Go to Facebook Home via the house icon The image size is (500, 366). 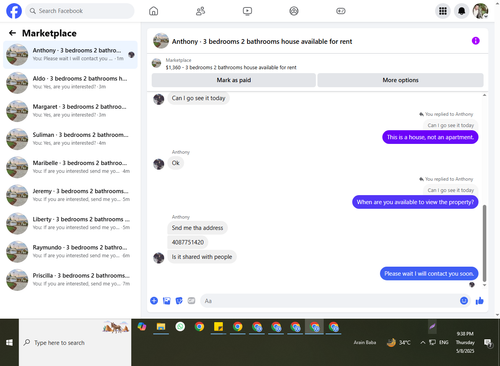click(153, 11)
